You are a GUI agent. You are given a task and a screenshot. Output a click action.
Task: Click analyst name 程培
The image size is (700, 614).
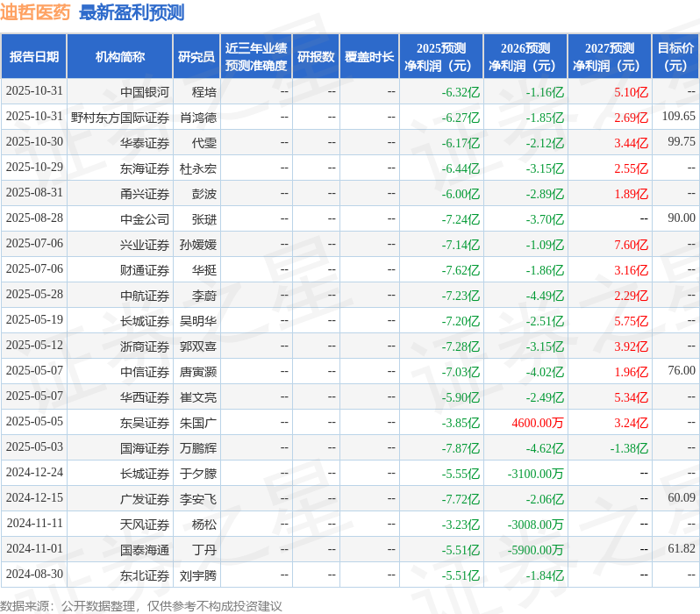point(204,92)
